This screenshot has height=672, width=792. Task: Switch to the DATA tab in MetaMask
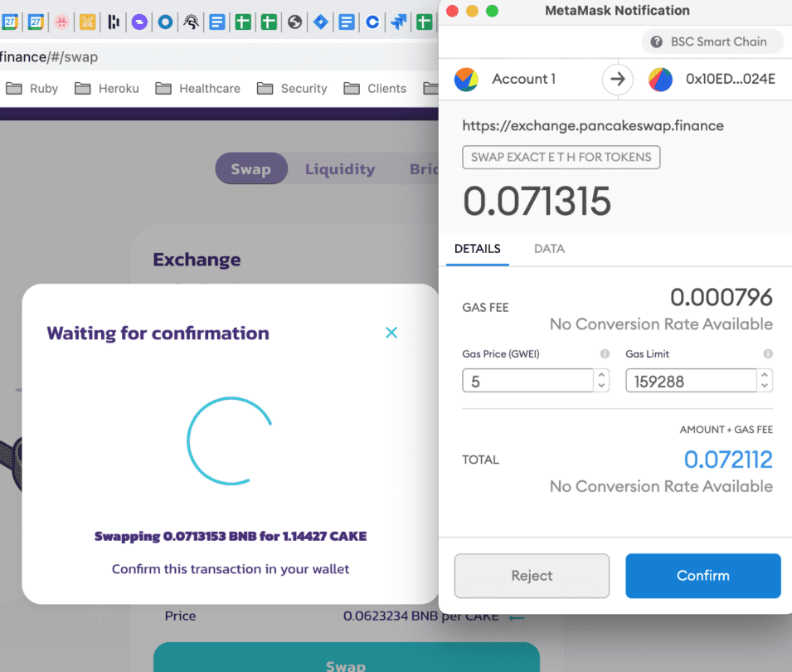click(549, 249)
